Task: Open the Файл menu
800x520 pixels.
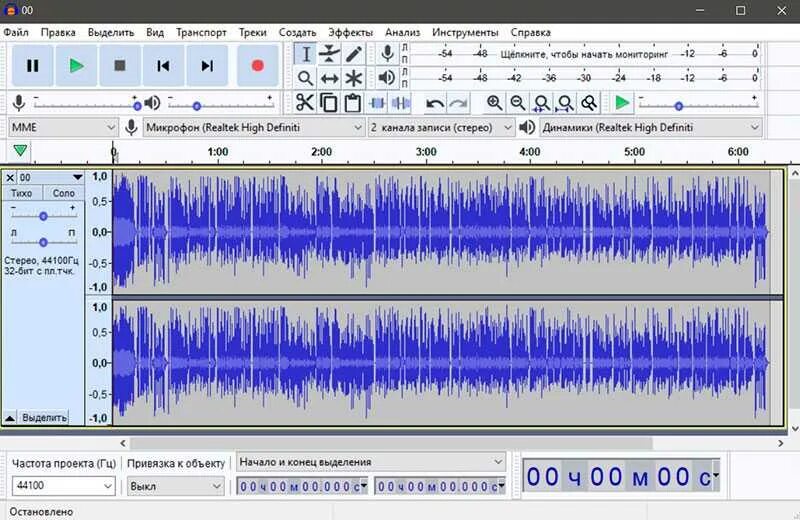Action: 16,32
